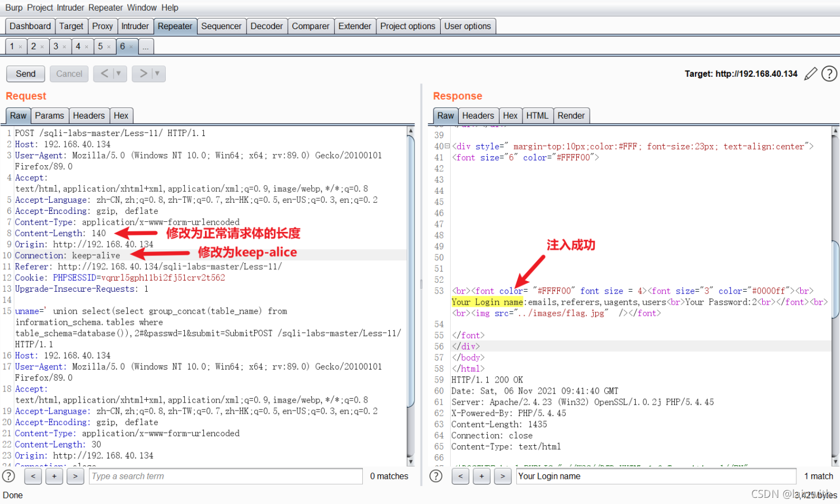This screenshot has width=840, height=504.
Task: Close Repeater tab 2
Action: (42, 47)
